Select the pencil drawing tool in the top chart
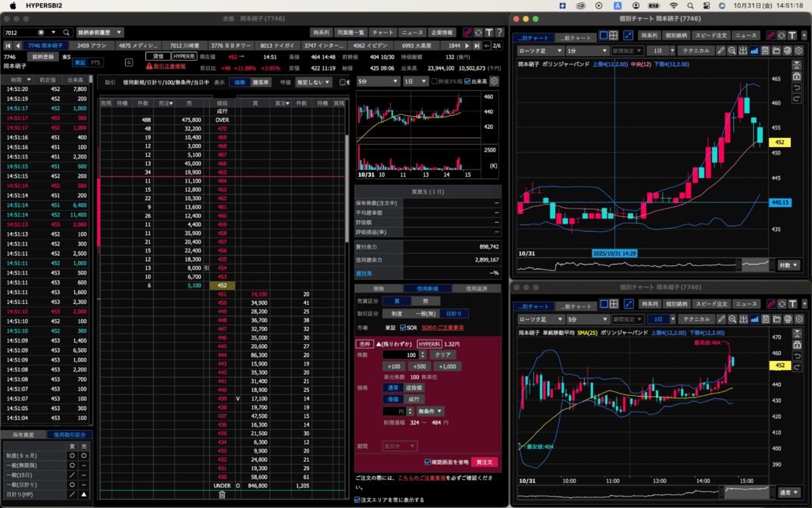The height and width of the screenshot is (508, 812). pos(721,51)
